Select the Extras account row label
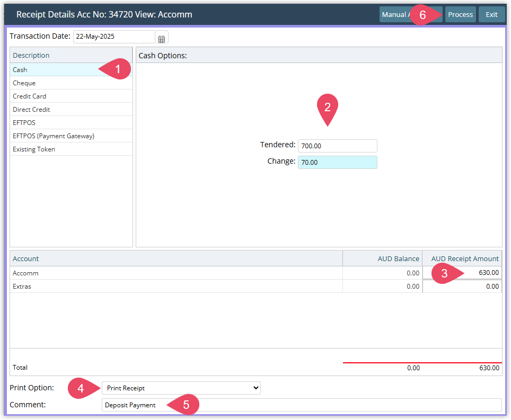The image size is (511, 420). pos(22,287)
